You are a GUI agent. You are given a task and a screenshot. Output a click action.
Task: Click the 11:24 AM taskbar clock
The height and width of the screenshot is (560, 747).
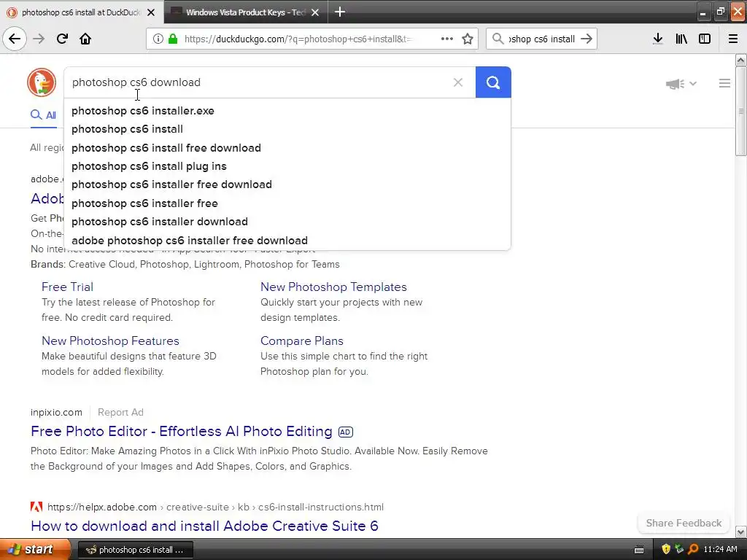click(x=720, y=549)
